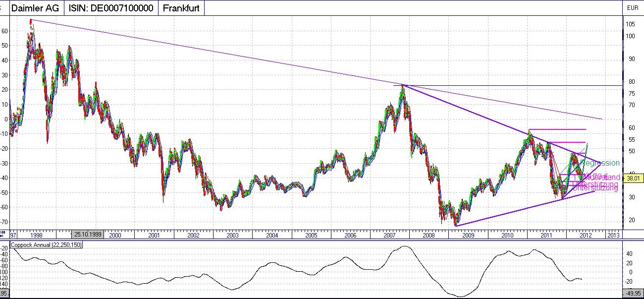Click year '2005' on the time axis
This screenshot has height=299, width=644.
pyautogui.click(x=311, y=235)
